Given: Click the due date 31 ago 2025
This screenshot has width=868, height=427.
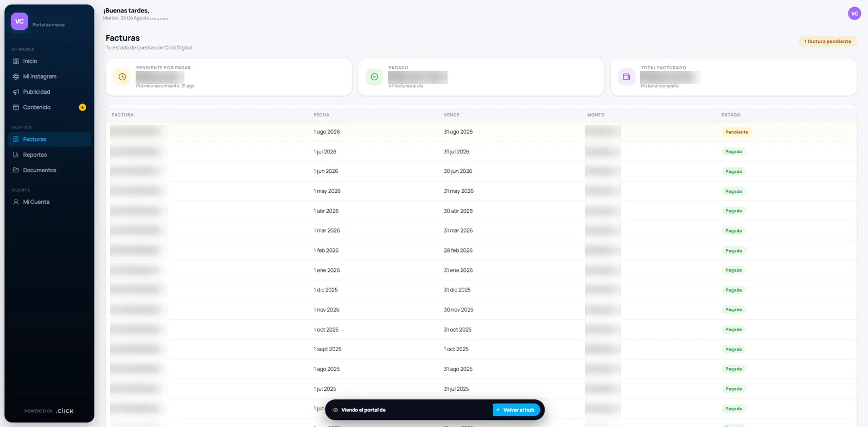Looking at the screenshot, I should (458, 370).
